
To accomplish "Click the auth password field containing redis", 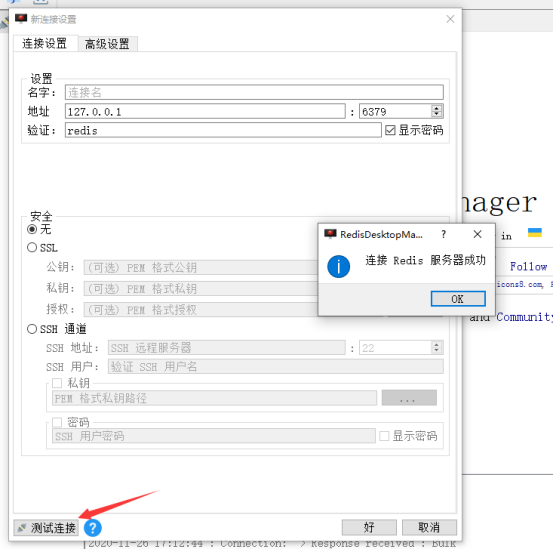I will pos(223,130).
